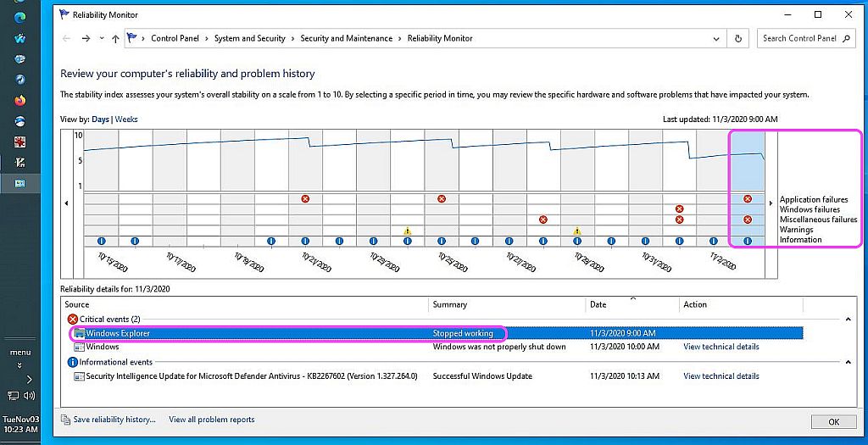Click the search magnifier icon

[846, 39]
